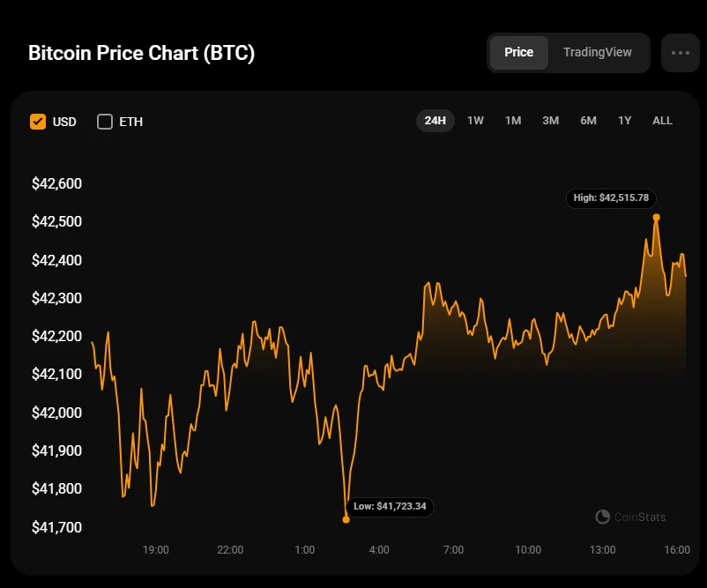Select the 3M time range

click(x=550, y=121)
